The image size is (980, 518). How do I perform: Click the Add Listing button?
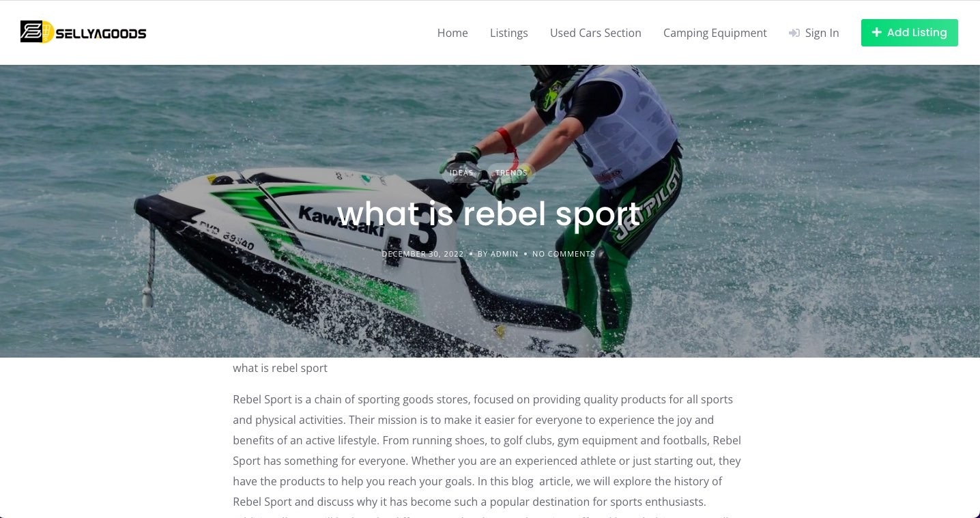pos(910,33)
